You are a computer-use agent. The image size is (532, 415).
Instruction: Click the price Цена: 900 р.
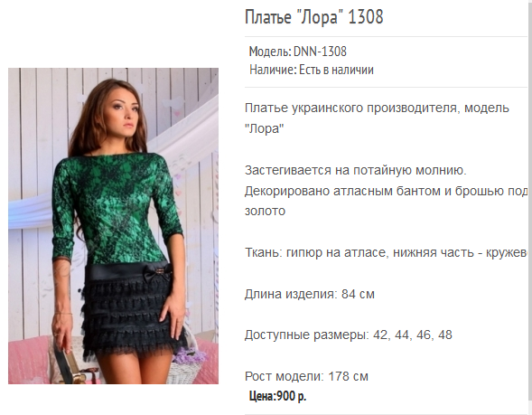tap(277, 396)
